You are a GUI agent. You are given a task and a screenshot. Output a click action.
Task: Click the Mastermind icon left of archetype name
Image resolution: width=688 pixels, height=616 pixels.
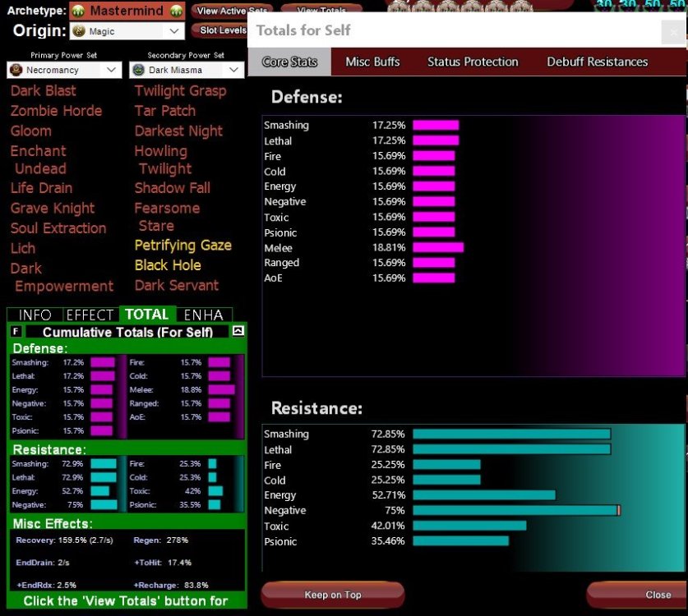[77, 11]
